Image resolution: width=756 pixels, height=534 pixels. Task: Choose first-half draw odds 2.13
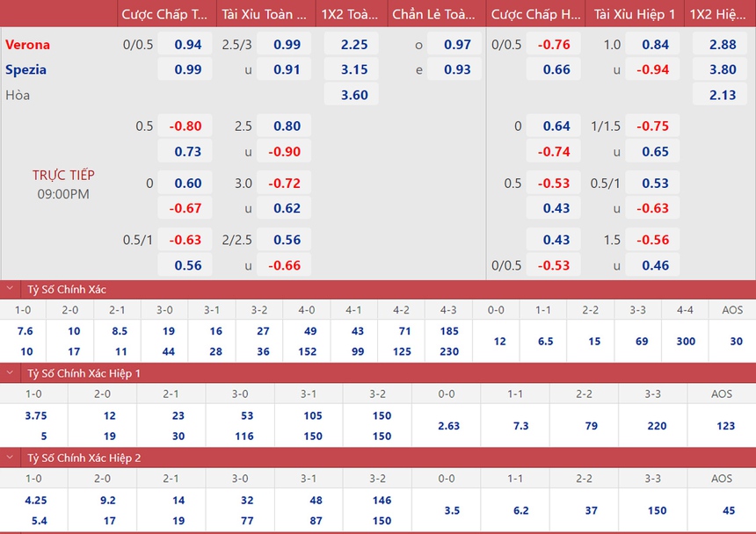click(x=722, y=95)
